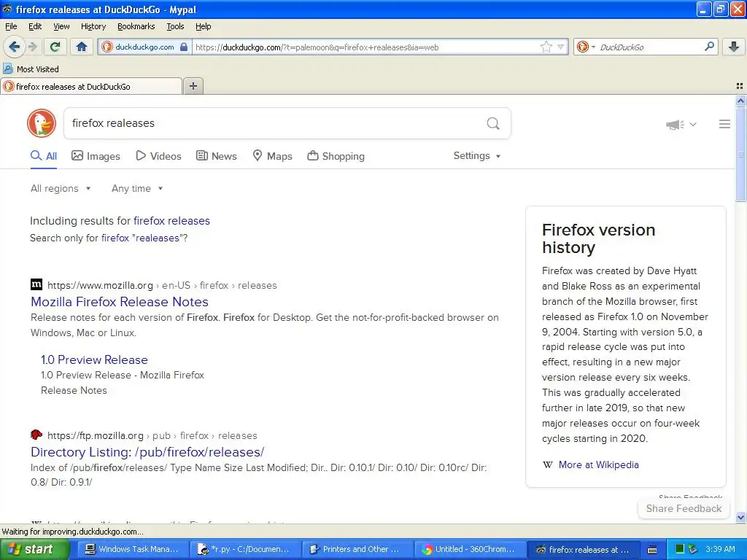
Task: Click the firefox releases suggestion link
Action: click(x=171, y=221)
